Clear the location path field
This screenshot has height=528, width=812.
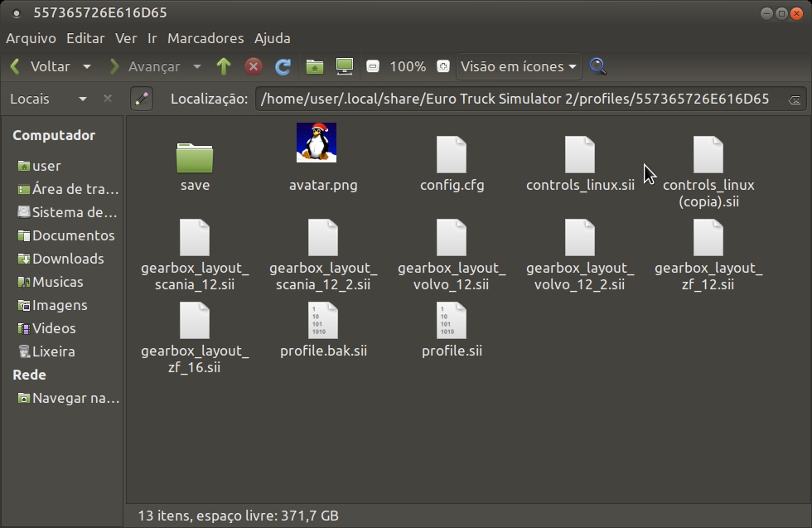tap(795, 99)
